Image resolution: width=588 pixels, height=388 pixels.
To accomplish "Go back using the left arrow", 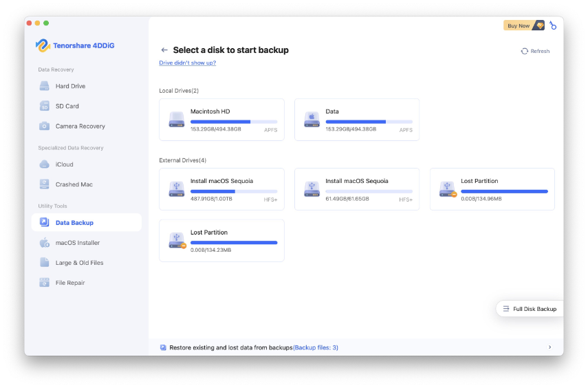I will [x=164, y=50].
